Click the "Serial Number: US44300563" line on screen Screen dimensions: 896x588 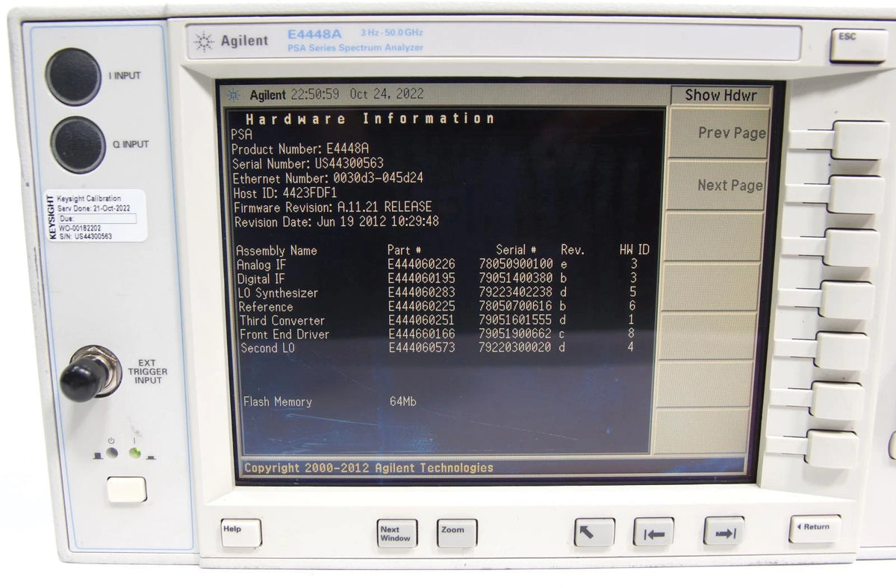click(308, 163)
